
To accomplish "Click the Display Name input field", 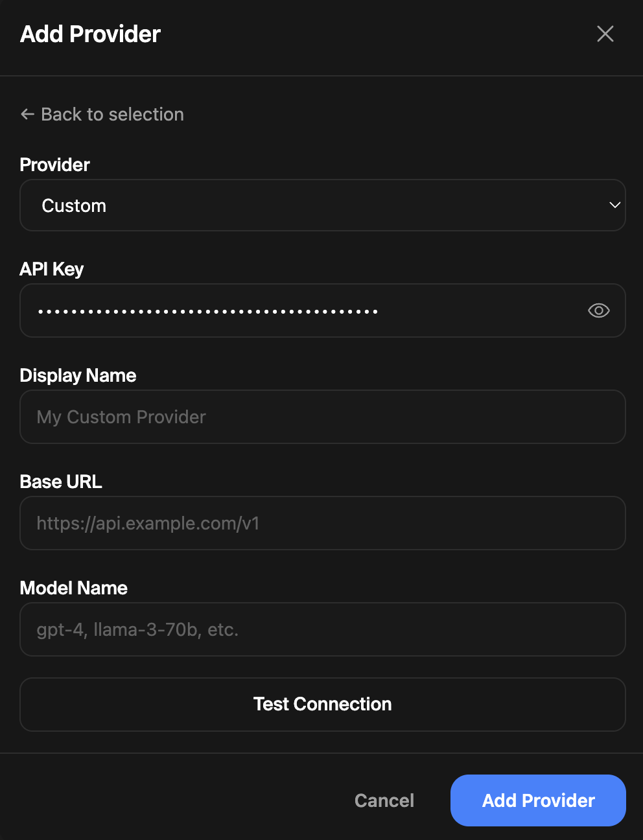I will [323, 417].
